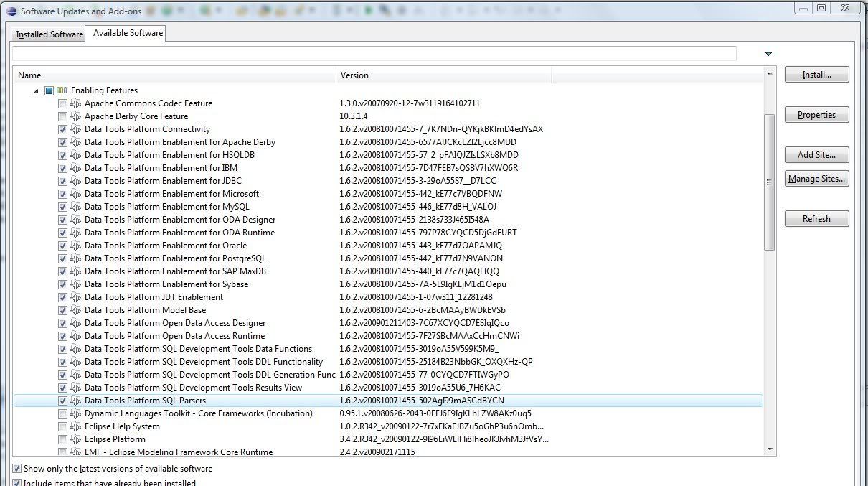Screen dimensions: 868x486
Task: Click the filter text field above the list
Action: tap(373, 54)
